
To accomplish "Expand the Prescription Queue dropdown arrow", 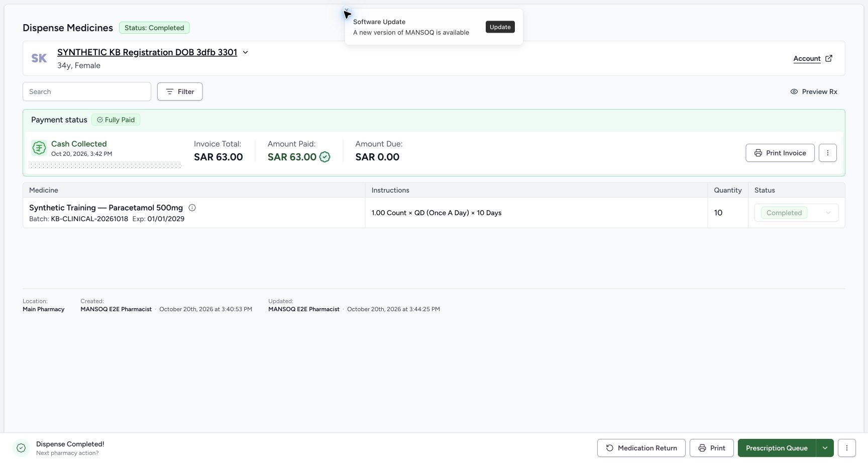I will [x=825, y=448].
